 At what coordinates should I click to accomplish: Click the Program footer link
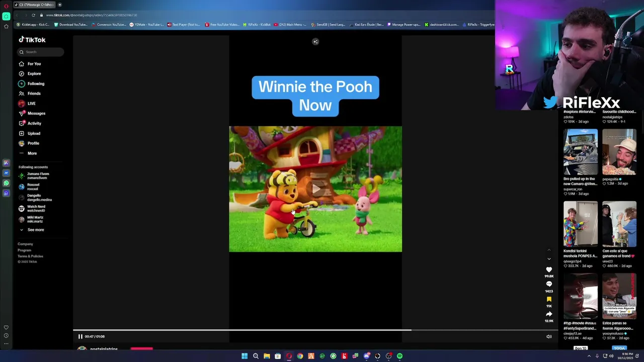coord(24,250)
